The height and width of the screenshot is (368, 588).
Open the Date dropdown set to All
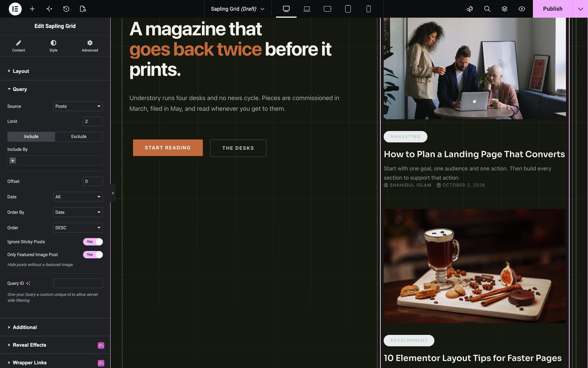click(78, 197)
